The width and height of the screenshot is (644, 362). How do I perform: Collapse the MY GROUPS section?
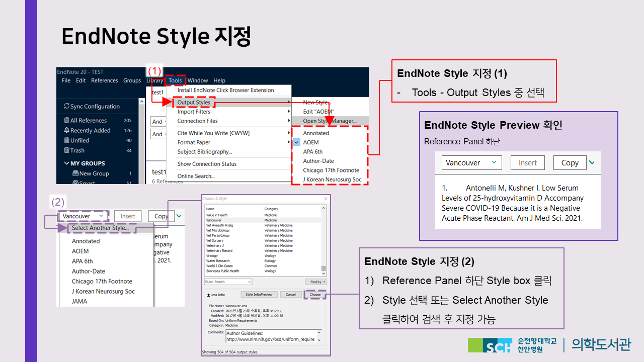click(x=66, y=163)
